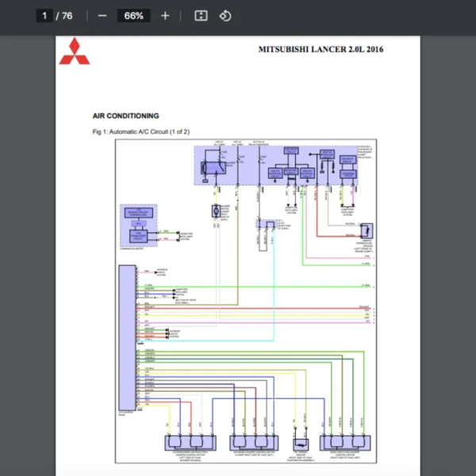Image resolution: width=476 pixels, height=476 pixels.
Task: Click the MITSUBISHI LANCER 2.0L 2016 header
Action: pyautogui.click(x=321, y=49)
